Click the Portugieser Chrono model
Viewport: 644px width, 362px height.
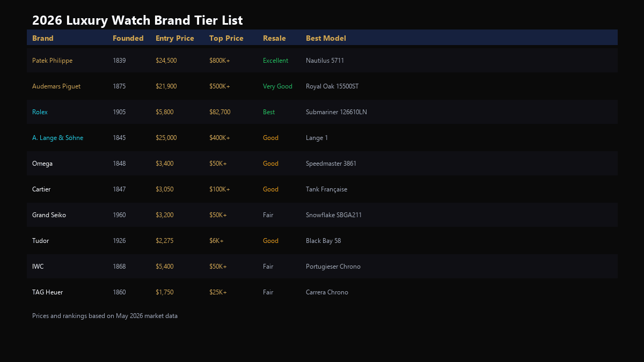click(333, 267)
